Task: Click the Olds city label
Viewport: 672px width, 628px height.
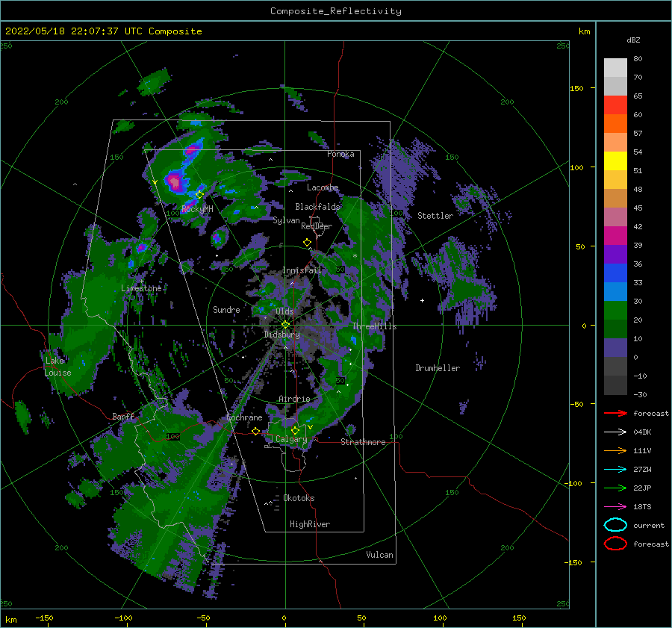Action: pos(284,311)
